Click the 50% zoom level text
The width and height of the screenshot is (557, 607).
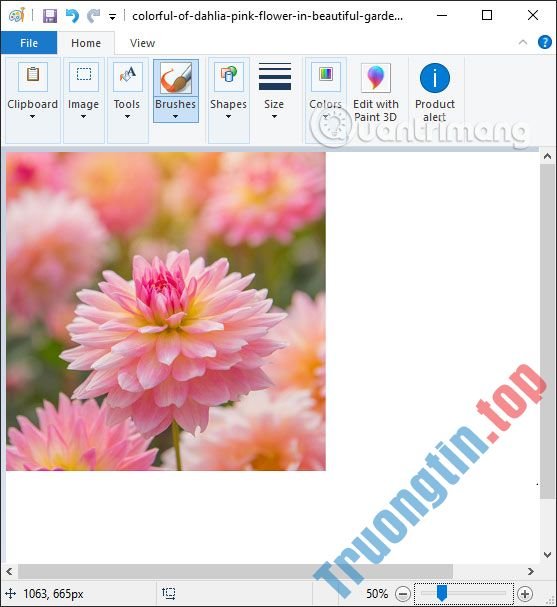coord(377,594)
